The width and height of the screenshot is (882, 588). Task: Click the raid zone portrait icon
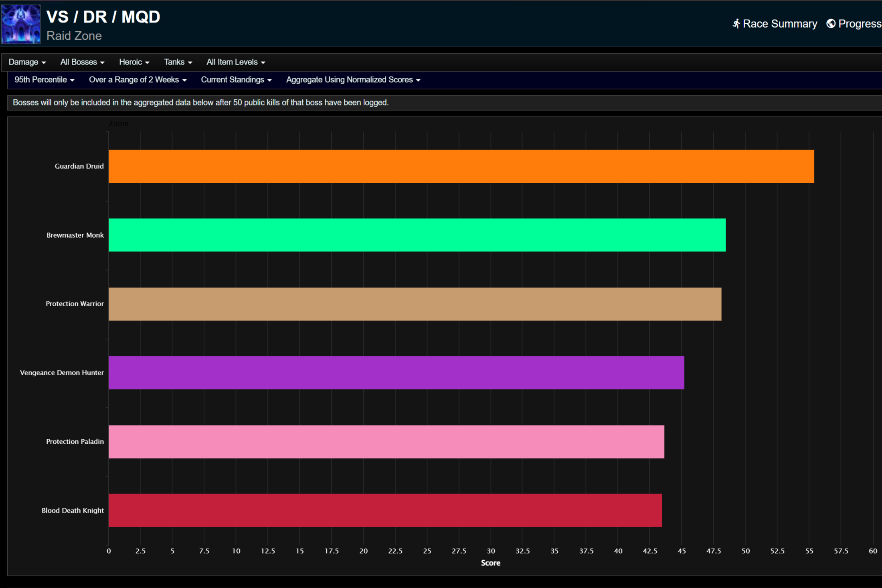[21, 24]
